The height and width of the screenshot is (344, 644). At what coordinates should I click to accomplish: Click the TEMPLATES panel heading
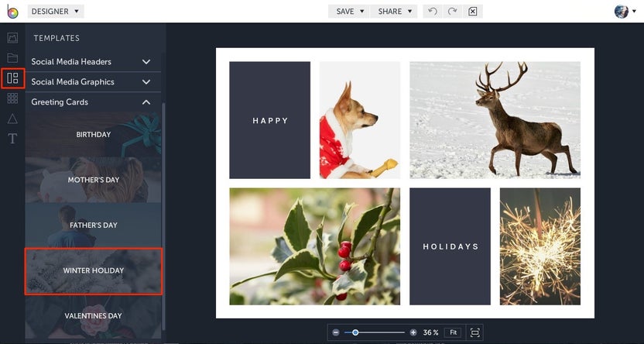coord(57,38)
